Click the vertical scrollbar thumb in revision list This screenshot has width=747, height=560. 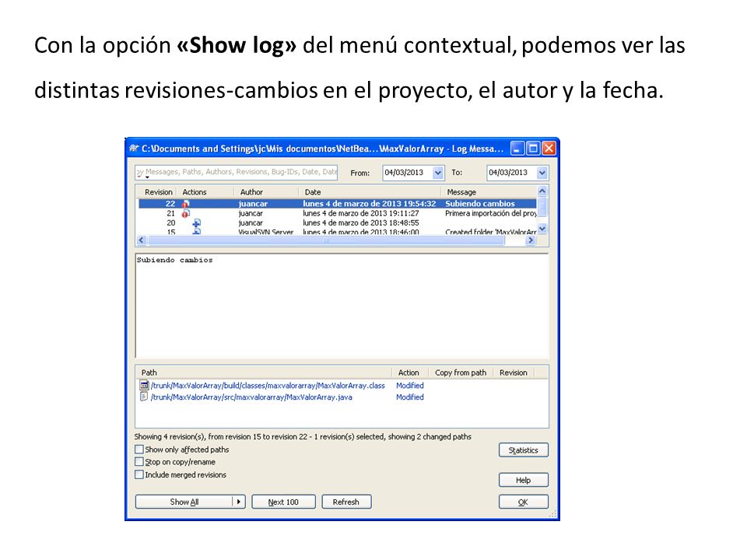click(542, 207)
